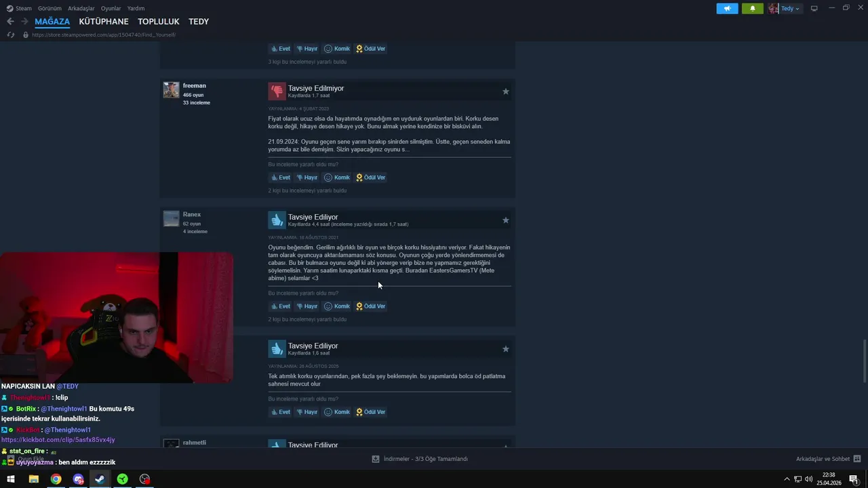Click the star icon on Ranex's review
The image size is (868, 488).
tap(505, 220)
